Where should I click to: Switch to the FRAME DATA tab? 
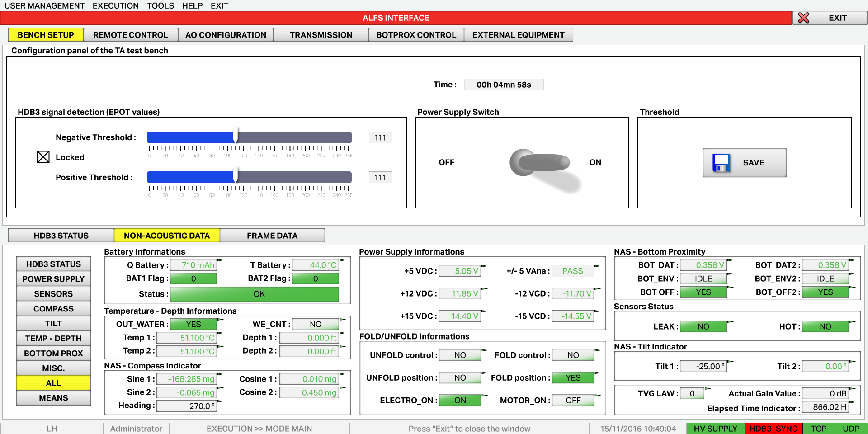click(x=272, y=235)
